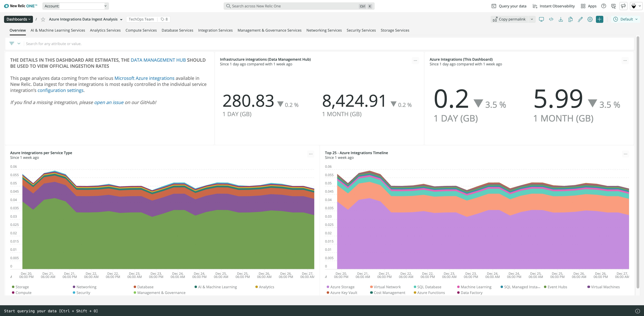
Task: Click the pencil edit dashboard icon
Action: coord(580,19)
